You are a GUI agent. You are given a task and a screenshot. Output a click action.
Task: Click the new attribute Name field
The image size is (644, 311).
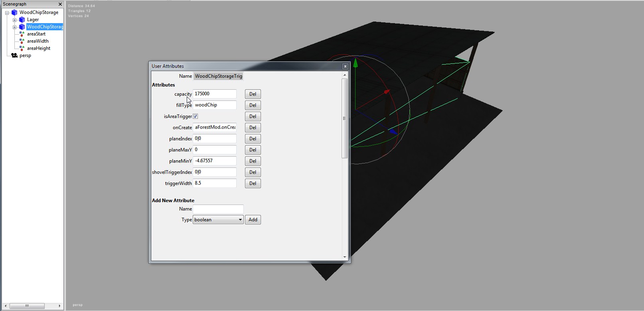click(218, 209)
